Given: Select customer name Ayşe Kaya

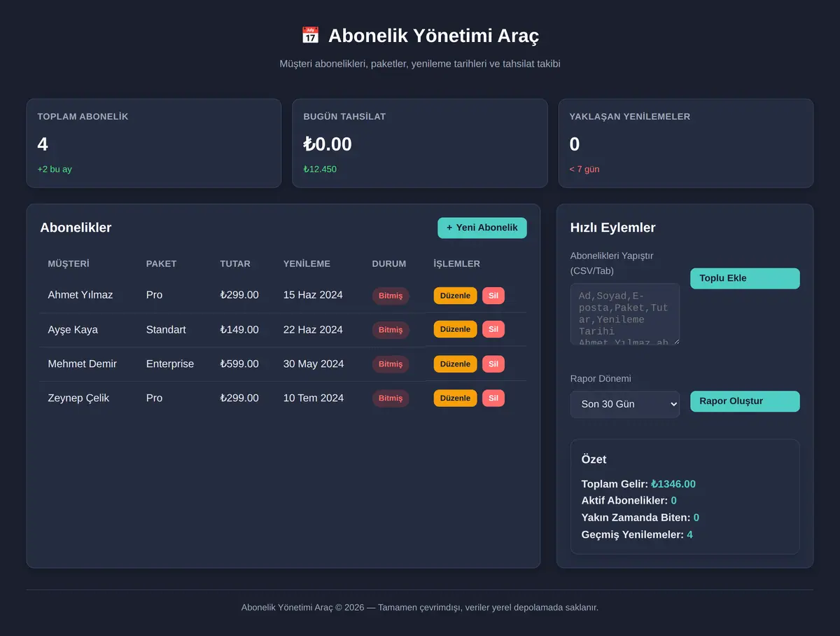Looking at the screenshot, I should [73, 329].
